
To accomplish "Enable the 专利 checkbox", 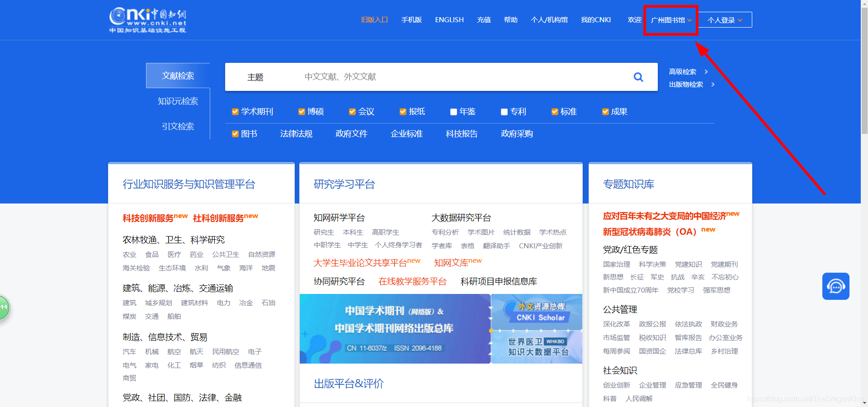I will click(x=504, y=112).
